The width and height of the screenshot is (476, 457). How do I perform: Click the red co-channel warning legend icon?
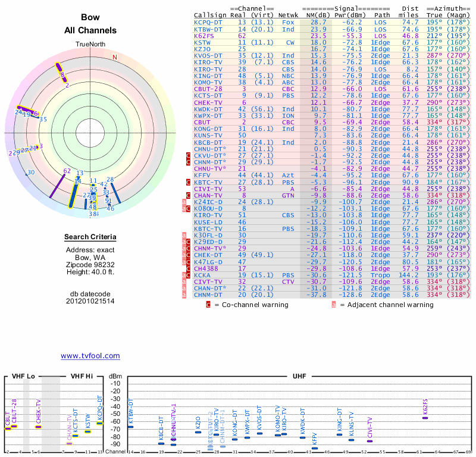208,305
